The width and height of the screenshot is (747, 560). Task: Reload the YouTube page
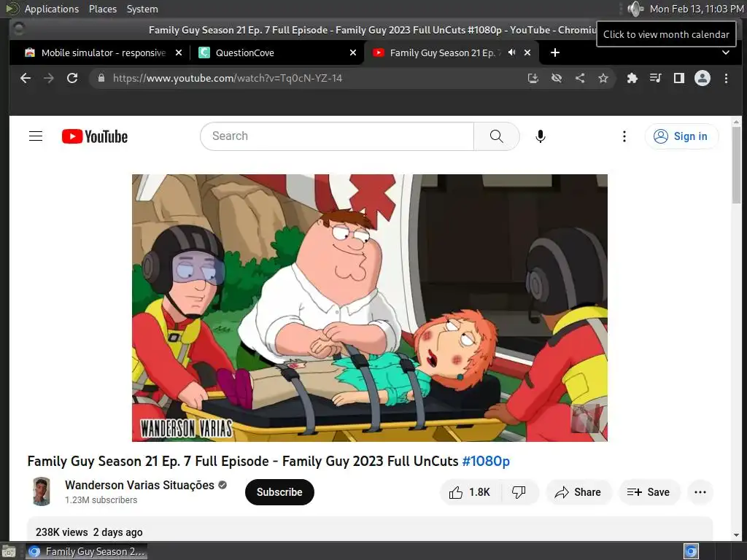pyautogui.click(x=72, y=78)
